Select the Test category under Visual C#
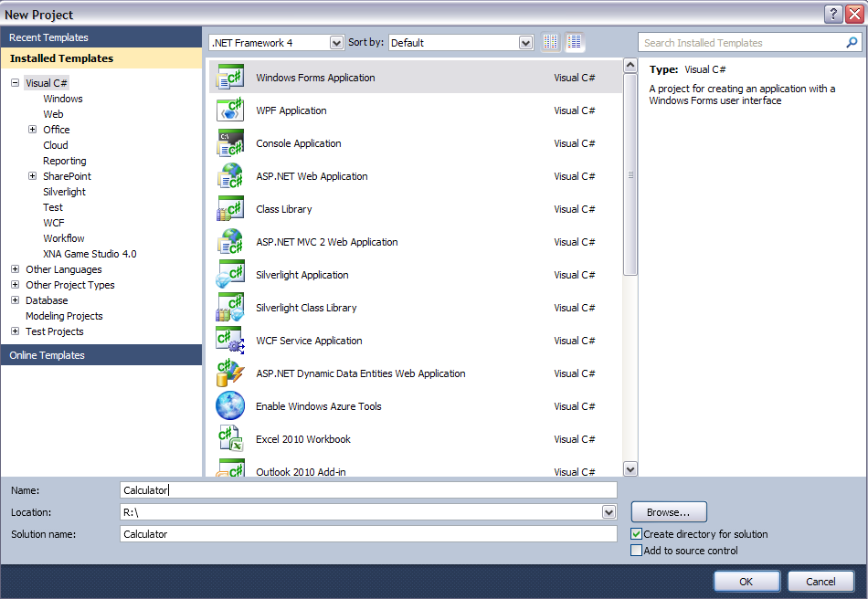868x599 pixels. coord(53,207)
